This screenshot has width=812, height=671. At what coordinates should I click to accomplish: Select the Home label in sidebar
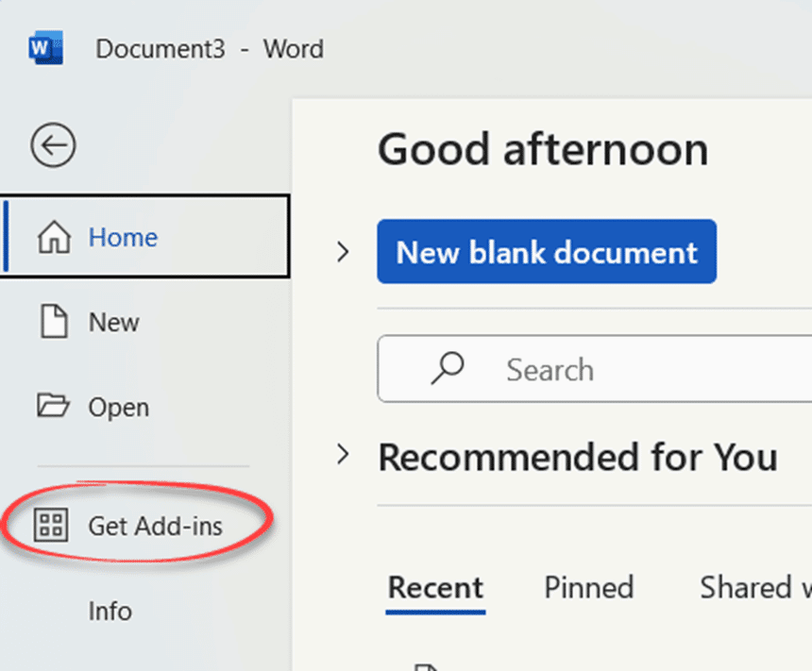click(x=123, y=238)
